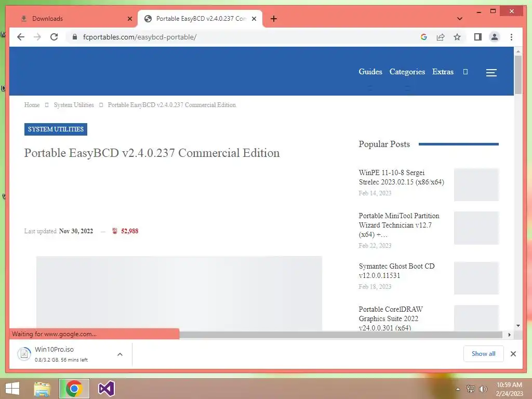The height and width of the screenshot is (399, 532).
Task: Show hidden tray icons arrow
Action: (x=458, y=389)
